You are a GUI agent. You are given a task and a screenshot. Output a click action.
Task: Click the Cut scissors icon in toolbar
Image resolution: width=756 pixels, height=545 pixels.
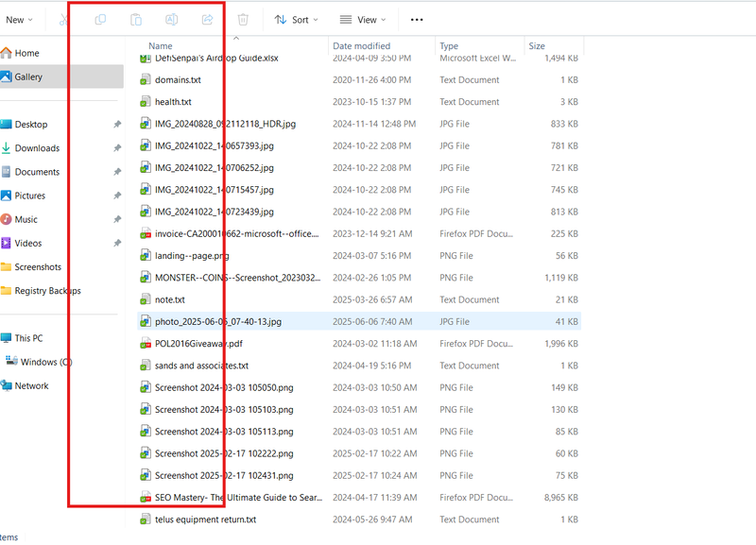tap(63, 20)
